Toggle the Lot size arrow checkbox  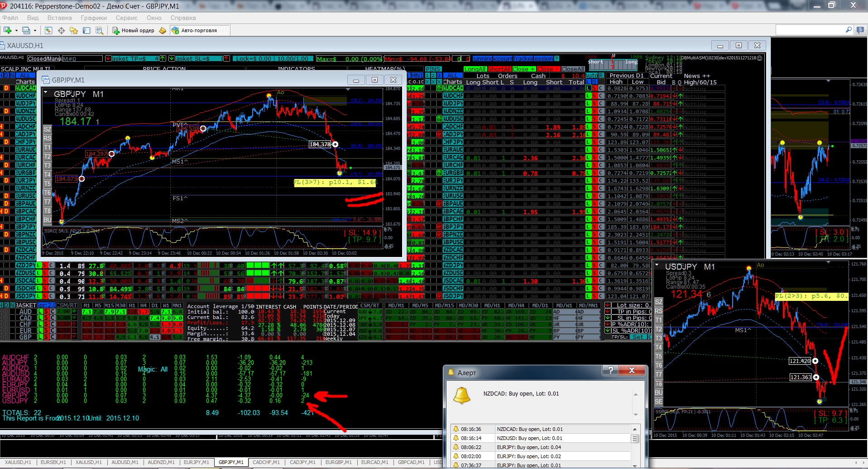click(608, 305)
